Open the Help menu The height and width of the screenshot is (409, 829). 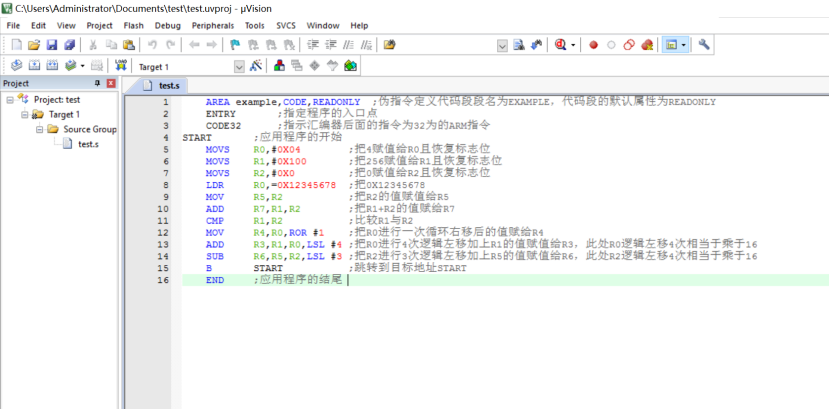pyautogui.click(x=359, y=25)
